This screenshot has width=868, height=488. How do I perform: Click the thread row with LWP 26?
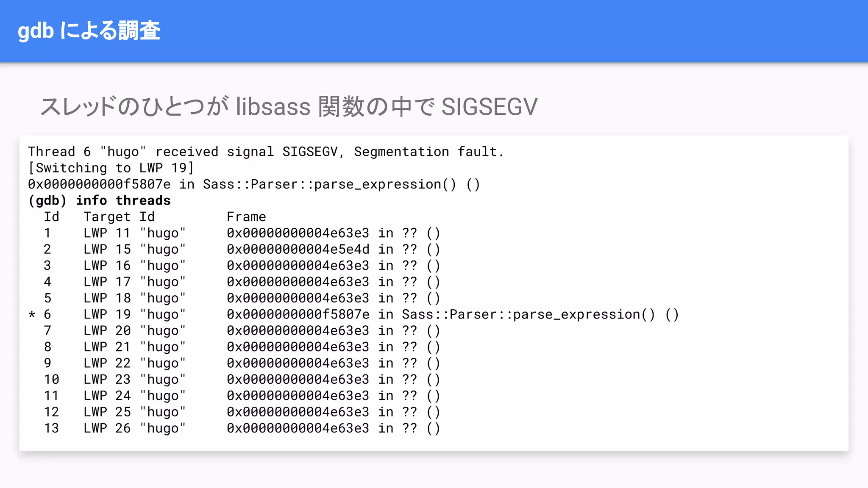[242, 428]
